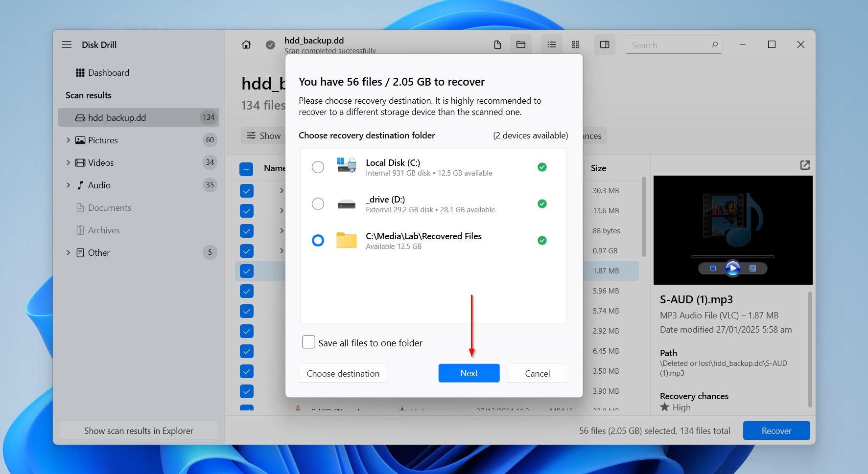Image resolution: width=868 pixels, height=474 pixels.
Task: Select hdd_backup.dd under Scan results
Action: pos(117,117)
